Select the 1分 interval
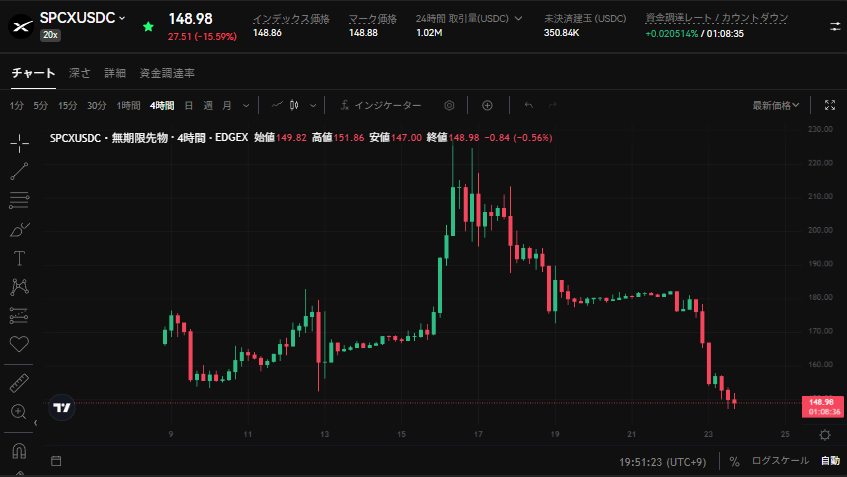Image resolution: width=847 pixels, height=477 pixels. click(16, 105)
